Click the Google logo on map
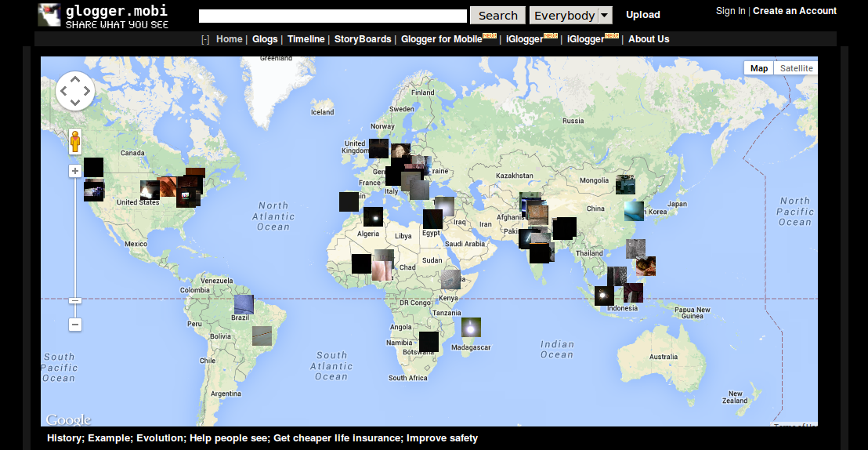The image size is (868, 450). 68,419
